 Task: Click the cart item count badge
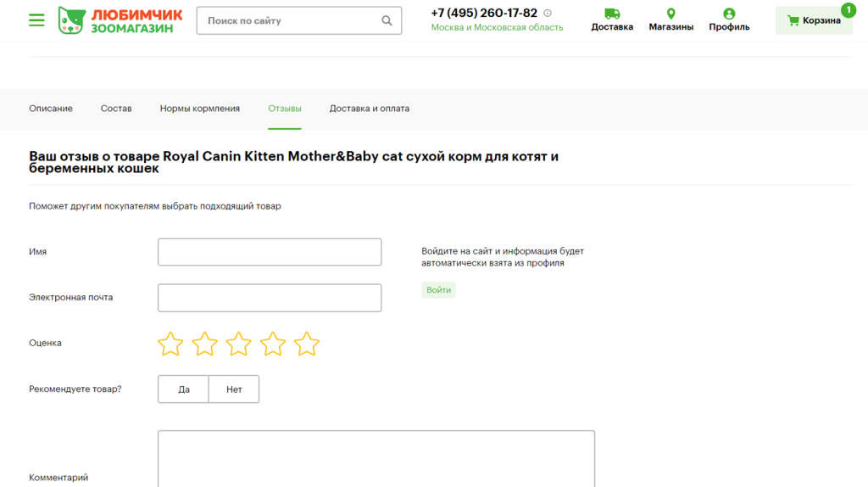[x=848, y=10]
